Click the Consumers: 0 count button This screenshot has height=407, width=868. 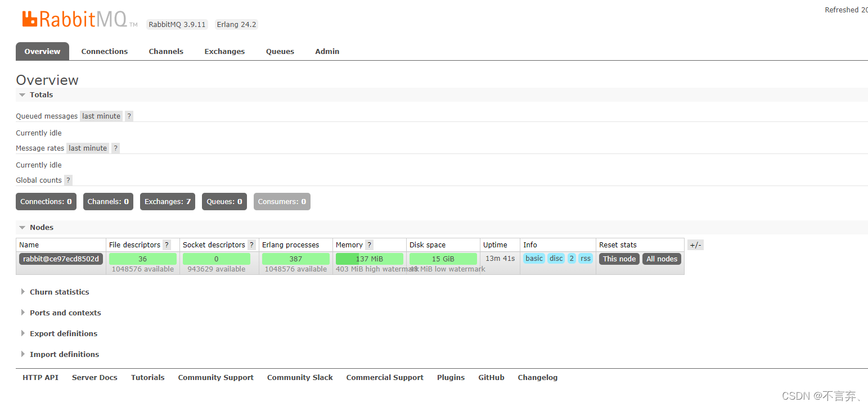click(x=282, y=202)
